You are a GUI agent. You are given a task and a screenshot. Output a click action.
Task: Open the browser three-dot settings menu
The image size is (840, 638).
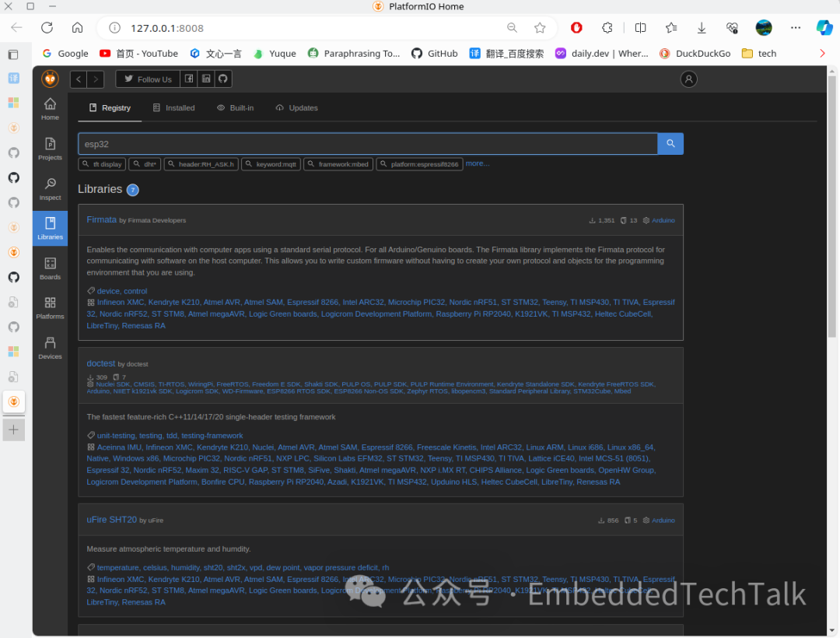click(x=795, y=27)
